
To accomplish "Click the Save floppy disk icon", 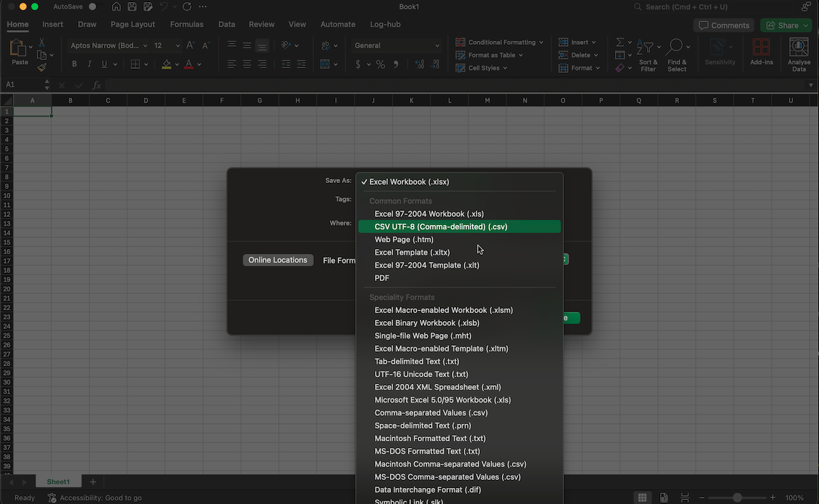I will point(132,7).
